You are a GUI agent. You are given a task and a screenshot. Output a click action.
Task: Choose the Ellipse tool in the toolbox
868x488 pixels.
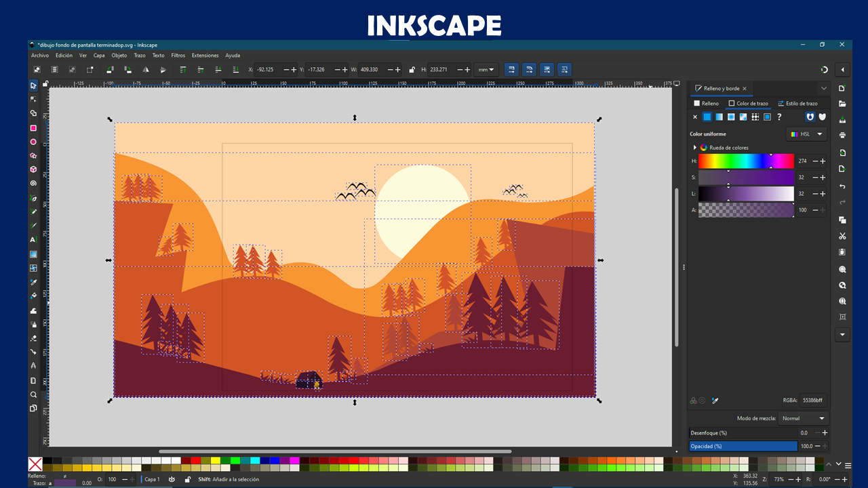(x=33, y=142)
